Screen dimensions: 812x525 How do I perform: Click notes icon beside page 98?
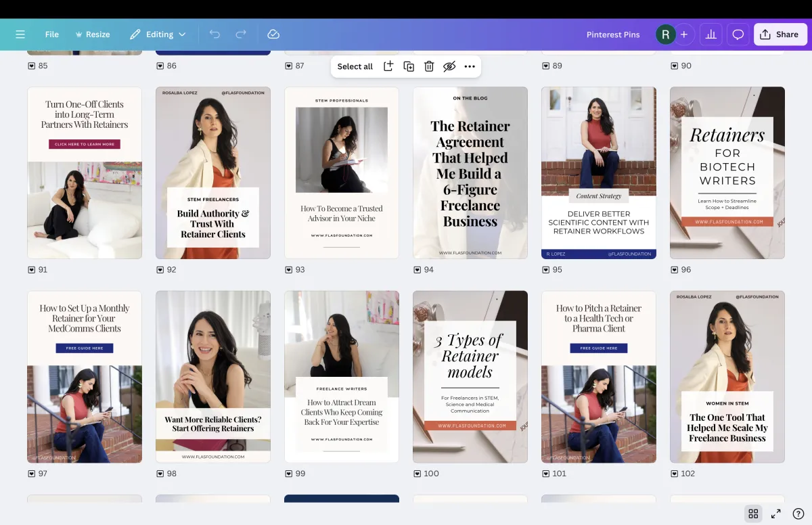[160, 474]
